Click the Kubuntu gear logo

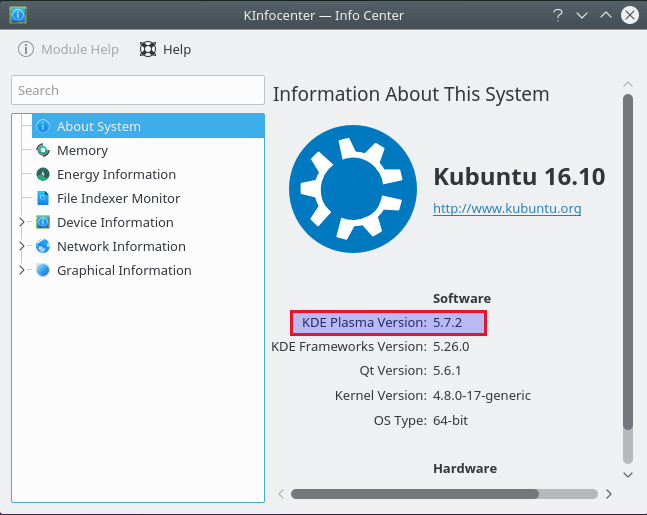click(353, 189)
